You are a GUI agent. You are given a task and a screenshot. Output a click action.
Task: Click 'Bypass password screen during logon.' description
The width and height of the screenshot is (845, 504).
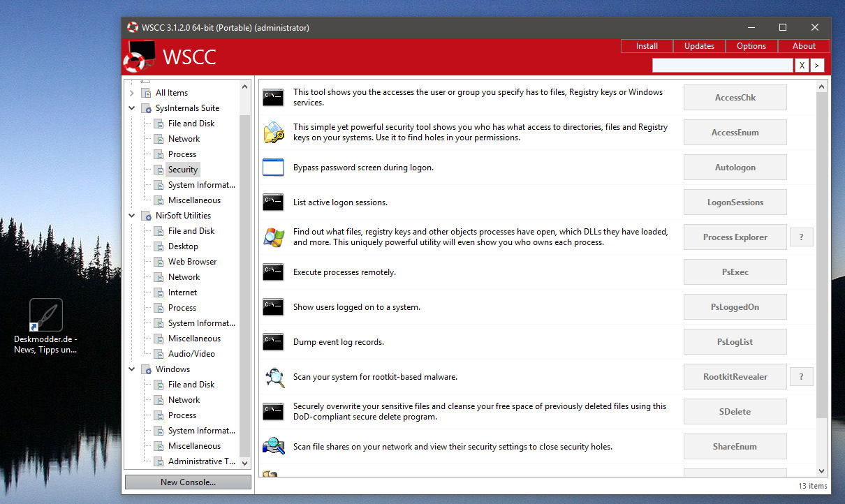pos(363,168)
